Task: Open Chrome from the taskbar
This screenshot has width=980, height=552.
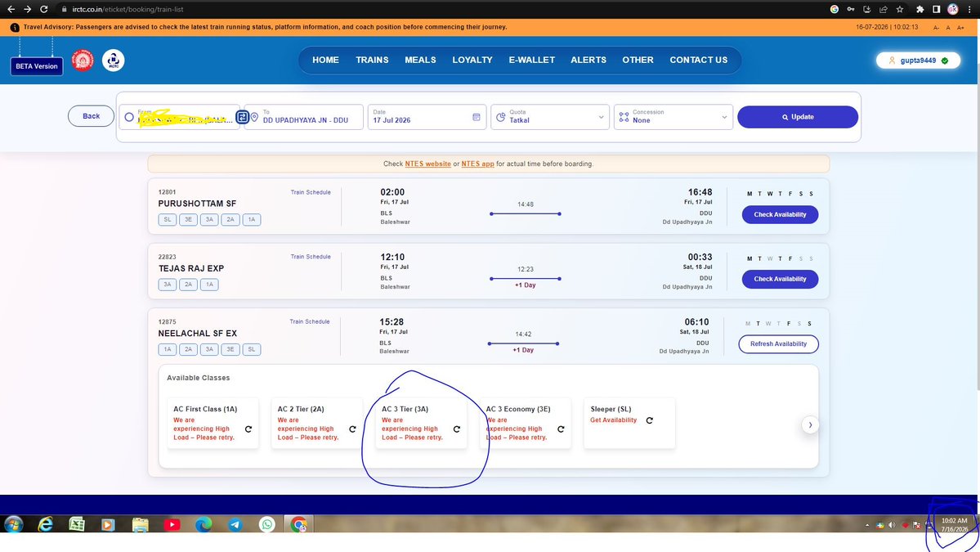Action: [299, 524]
